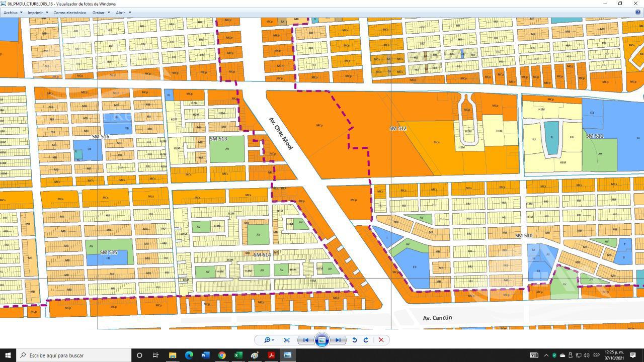
Task: Expand the Imprimir dropdown
Action: [x=38, y=13]
